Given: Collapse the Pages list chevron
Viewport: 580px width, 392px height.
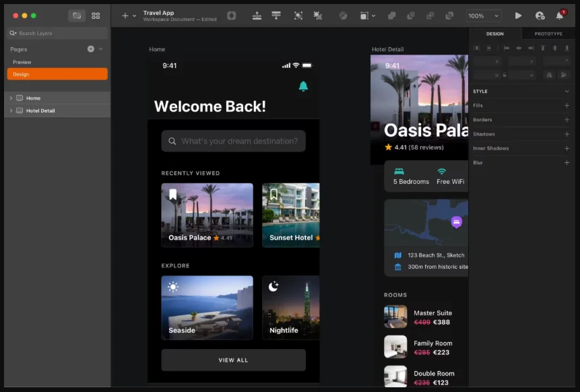Looking at the screenshot, I should click(x=100, y=48).
